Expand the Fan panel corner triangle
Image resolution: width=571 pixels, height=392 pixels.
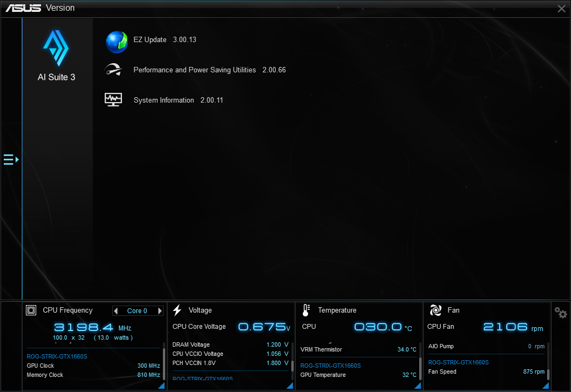[x=546, y=386]
